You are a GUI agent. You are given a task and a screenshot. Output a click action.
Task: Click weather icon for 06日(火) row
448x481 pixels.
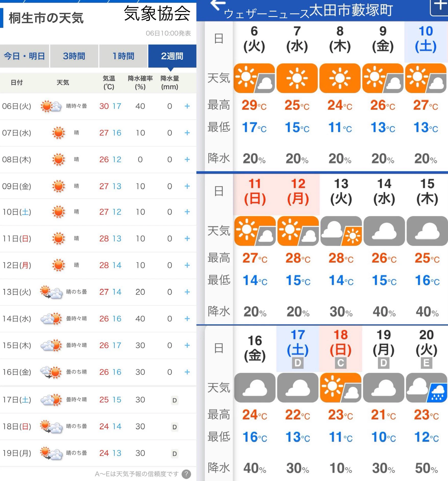coord(51,106)
